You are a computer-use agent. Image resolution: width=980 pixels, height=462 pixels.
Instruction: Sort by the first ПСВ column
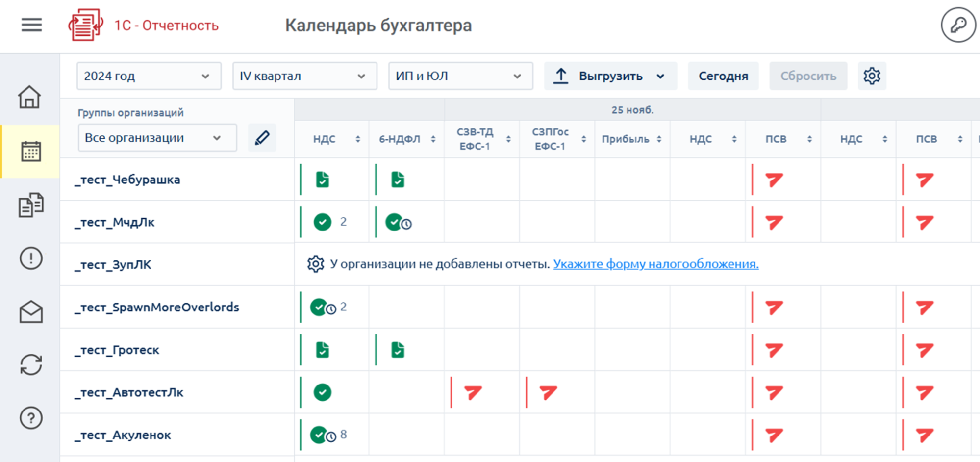click(809, 139)
